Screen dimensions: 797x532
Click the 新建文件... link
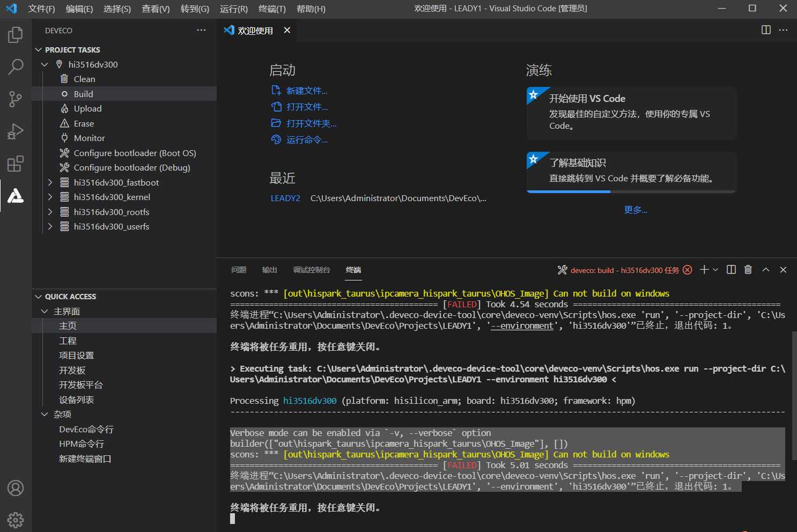307,91
